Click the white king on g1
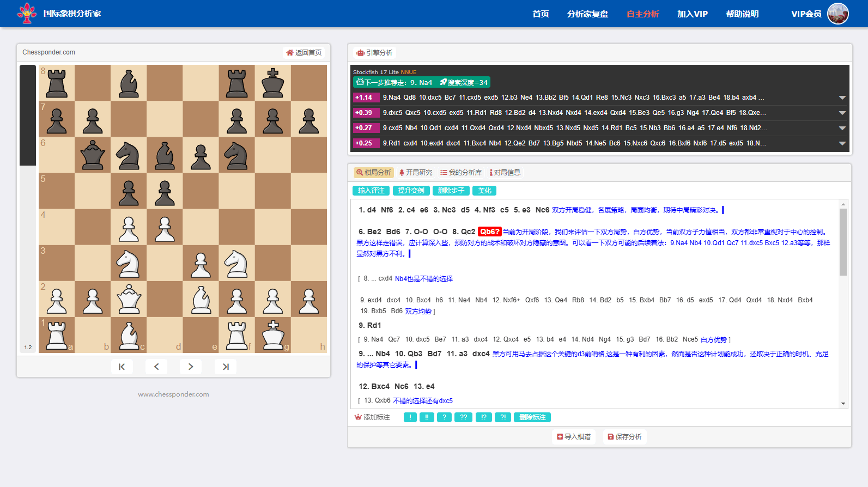Image resolution: width=868 pixels, height=487 pixels. 273,335
